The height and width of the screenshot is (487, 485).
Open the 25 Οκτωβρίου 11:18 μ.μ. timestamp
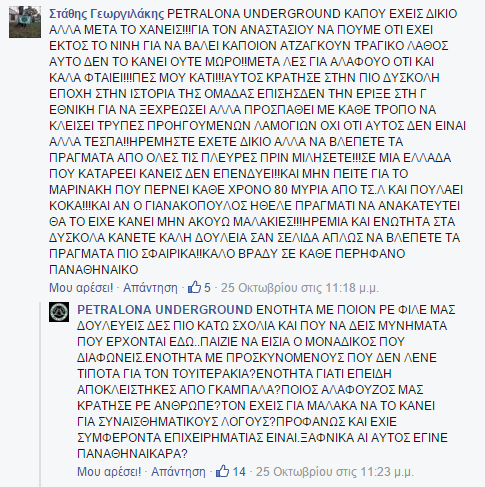[300, 287]
